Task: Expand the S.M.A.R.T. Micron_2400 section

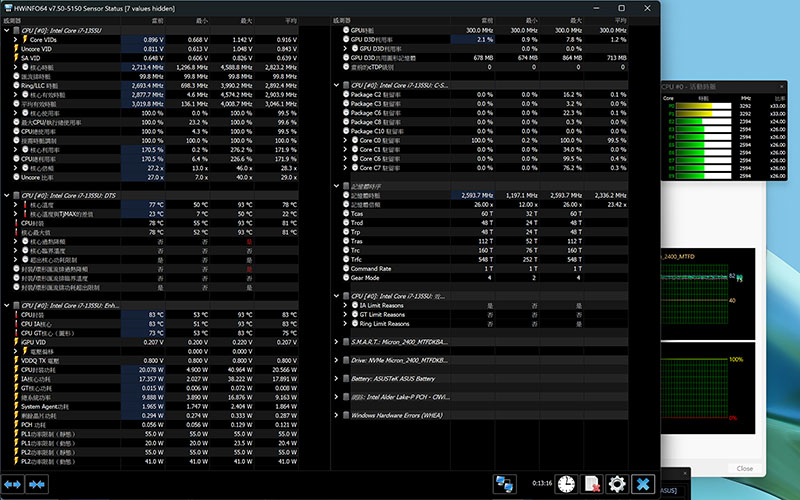Action: coord(336,341)
